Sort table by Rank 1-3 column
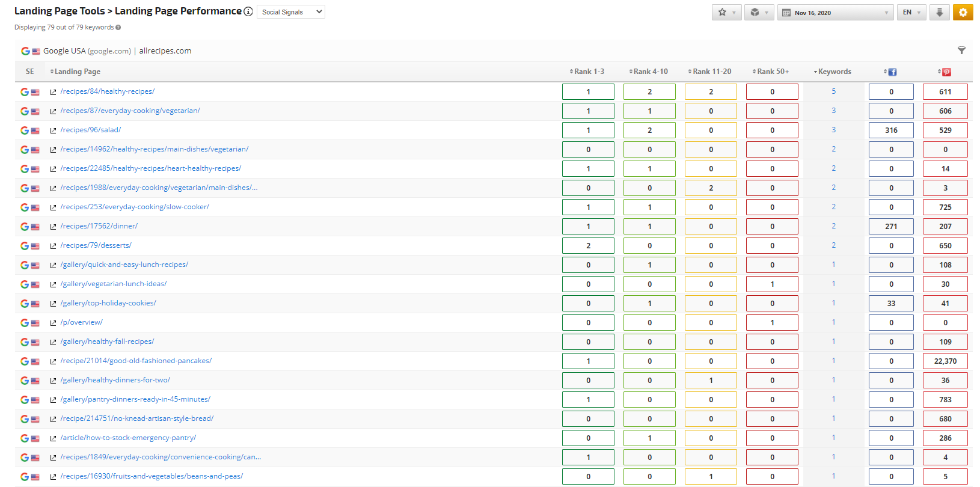 (589, 72)
